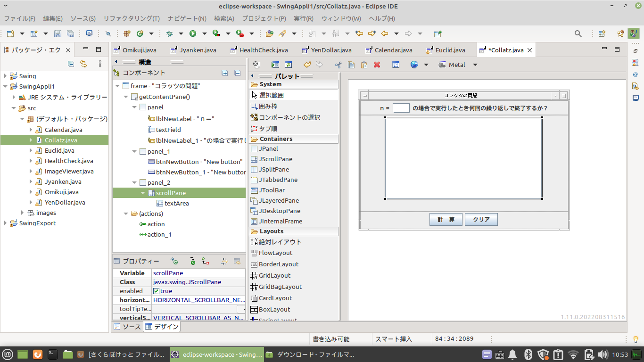Click the Convert local to field icon in Properties
This screenshot has height=362, width=644.
click(x=205, y=261)
